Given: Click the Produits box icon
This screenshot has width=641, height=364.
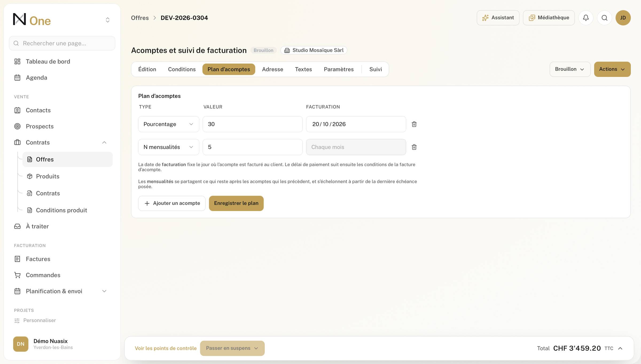Looking at the screenshot, I should [30, 176].
